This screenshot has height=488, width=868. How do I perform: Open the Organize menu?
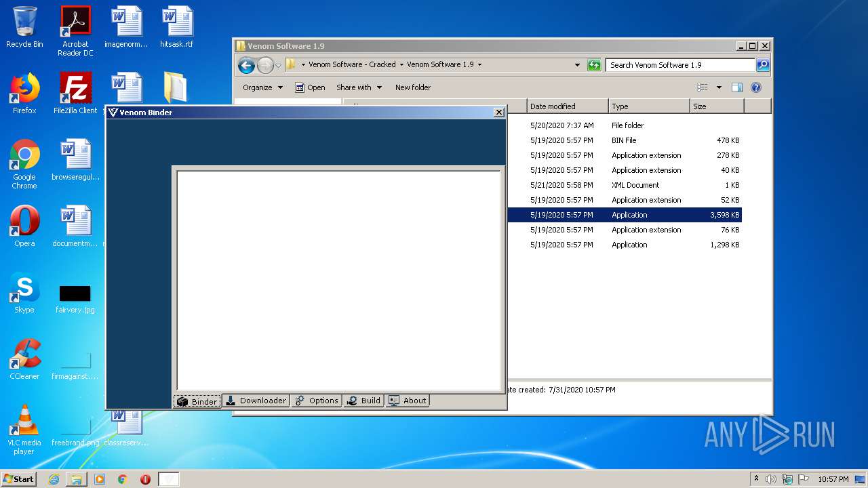(262, 87)
